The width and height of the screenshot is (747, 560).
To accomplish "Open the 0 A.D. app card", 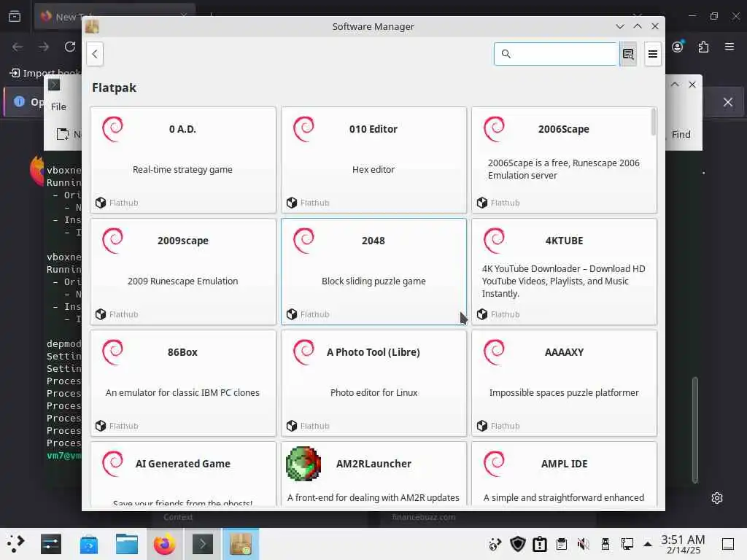I will click(183, 160).
